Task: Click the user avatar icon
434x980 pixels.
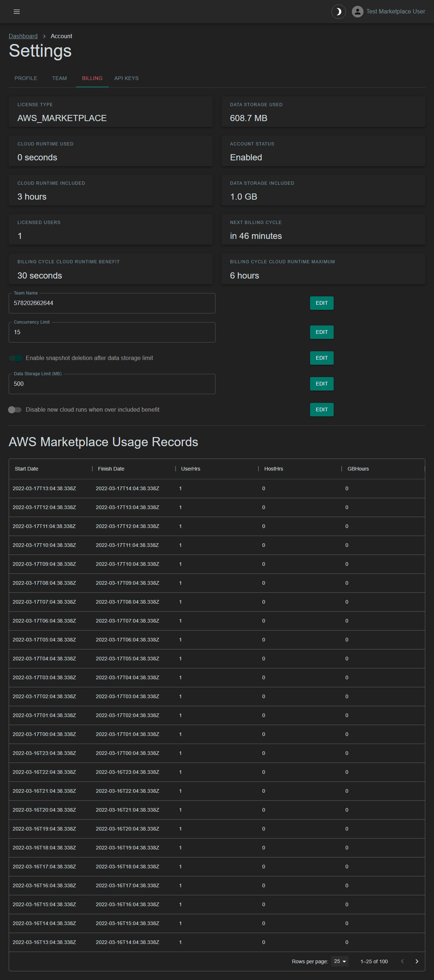Action: pyautogui.click(x=357, y=11)
